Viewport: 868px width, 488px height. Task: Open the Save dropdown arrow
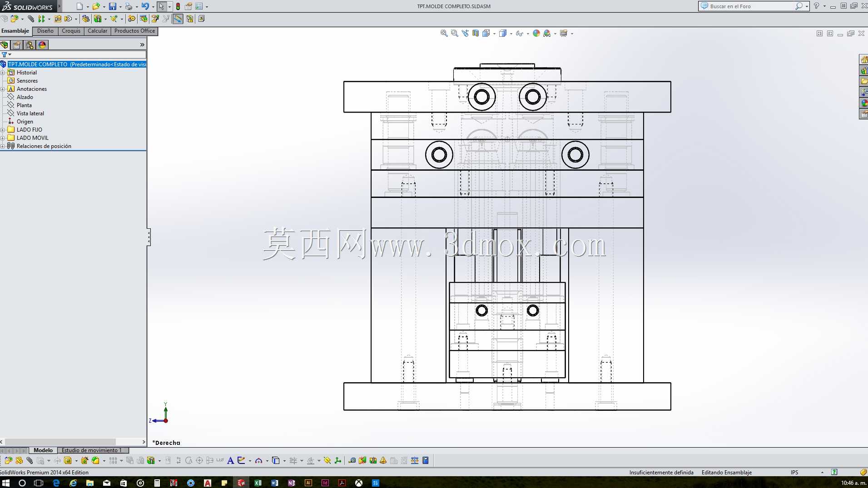120,7
